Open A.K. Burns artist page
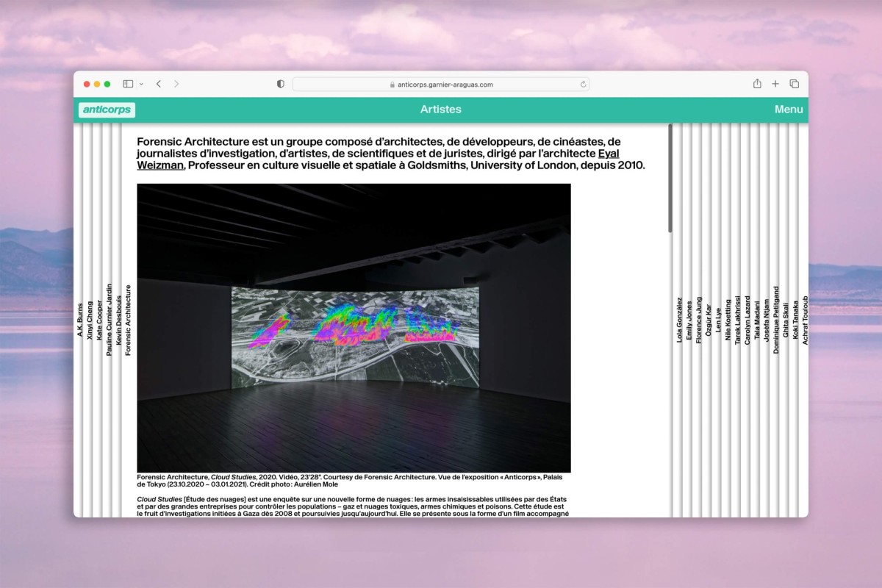The width and height of the screenshot is (882, 588). pos(81,320)
